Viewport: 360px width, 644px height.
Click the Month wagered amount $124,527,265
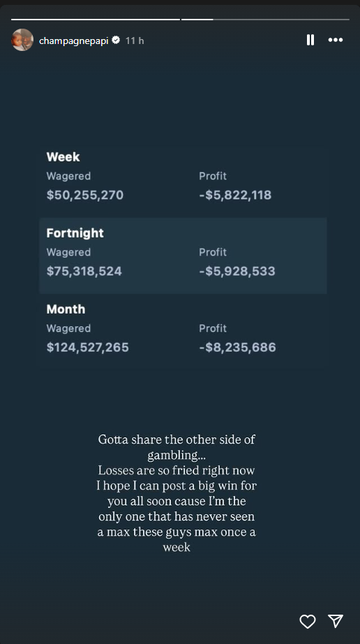(x=88, y=347)
